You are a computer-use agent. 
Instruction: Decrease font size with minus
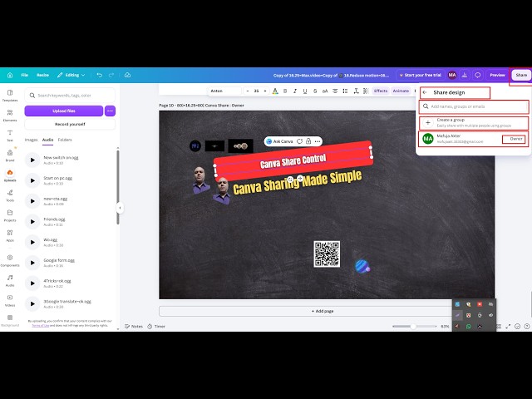click(248, 91)
